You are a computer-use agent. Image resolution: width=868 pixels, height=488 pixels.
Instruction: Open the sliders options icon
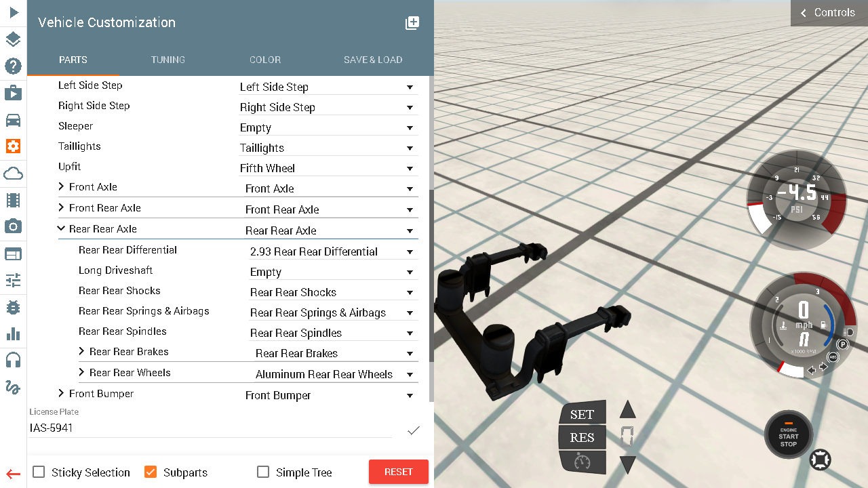tap(13, 280)
